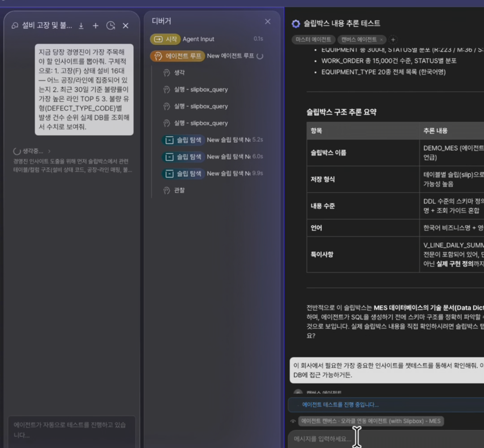Image resolution: width=484 pixels, height=448 pixels.
Task: Click the EQUIPMENT_TYPE 20종 bullet line
Action: click(383, 72)
